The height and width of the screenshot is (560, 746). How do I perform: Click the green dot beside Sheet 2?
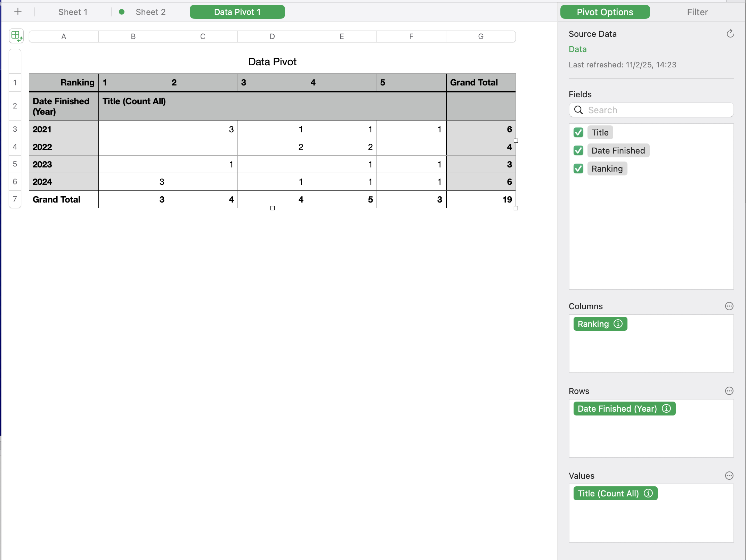pos(122,12)
